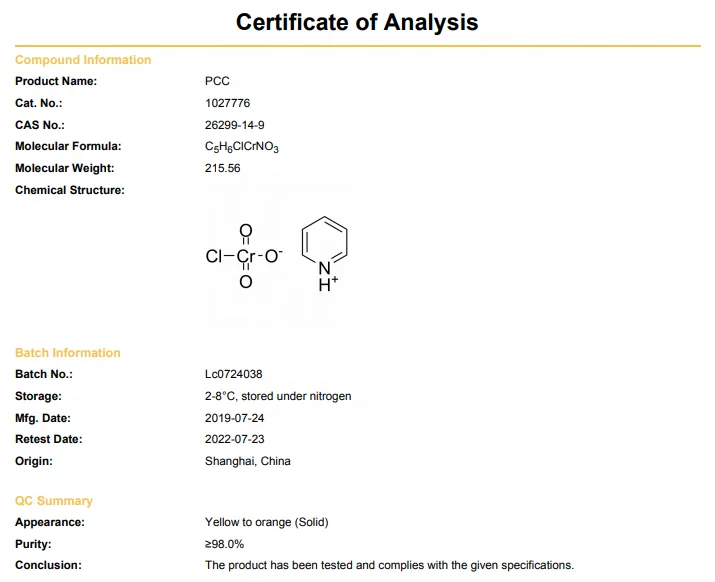
Task: Select molecular weight 215.56
Action: click(223, 168)
